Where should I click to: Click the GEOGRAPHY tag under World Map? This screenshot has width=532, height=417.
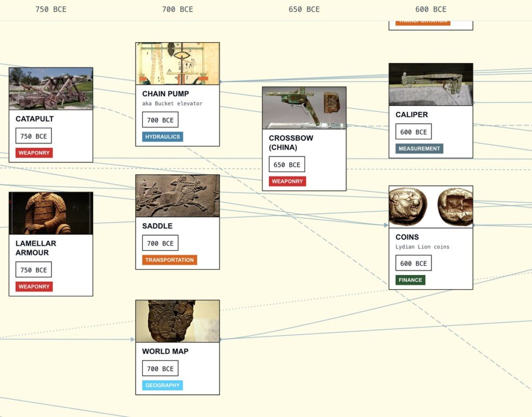[x=162, y=385]
